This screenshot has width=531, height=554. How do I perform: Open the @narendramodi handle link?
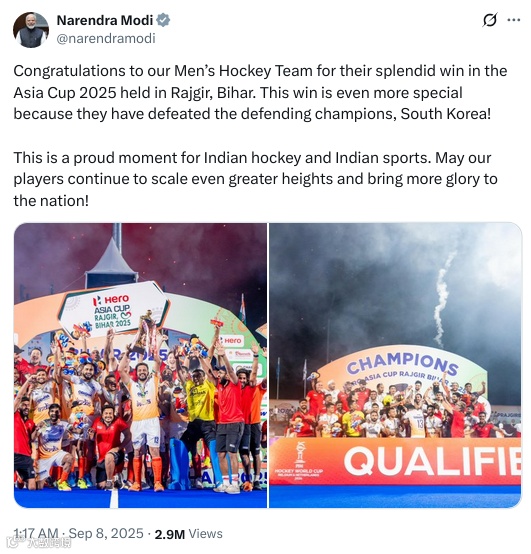coord(106,38)
